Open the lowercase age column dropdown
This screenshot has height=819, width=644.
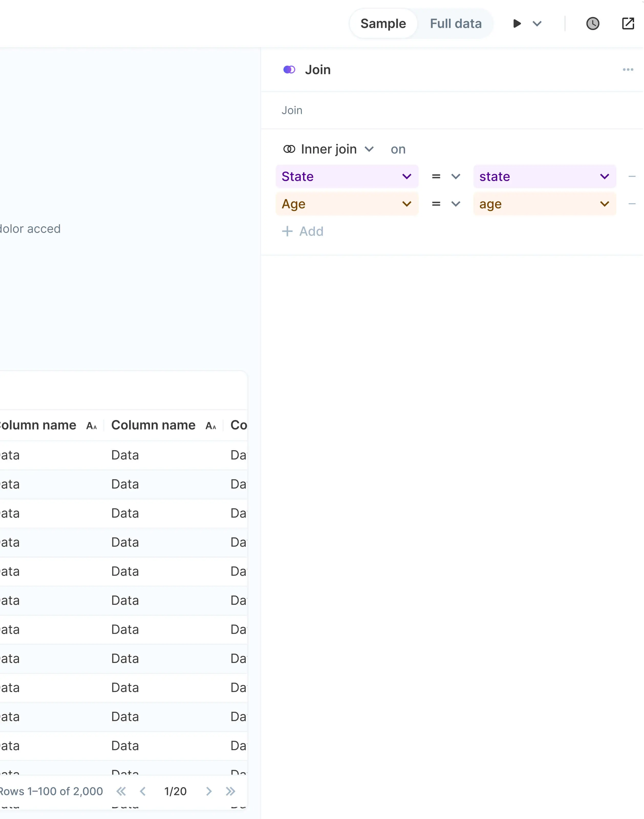coord(544,204)
